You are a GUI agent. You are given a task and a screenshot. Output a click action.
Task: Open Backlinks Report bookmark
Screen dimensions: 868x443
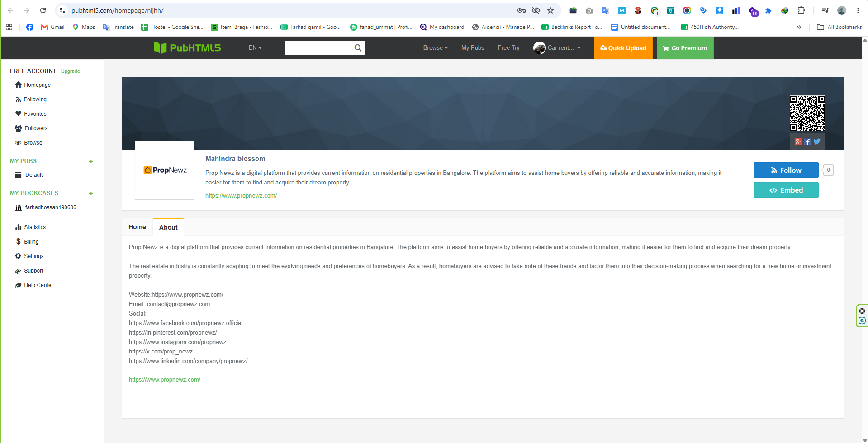pos(572,27)
